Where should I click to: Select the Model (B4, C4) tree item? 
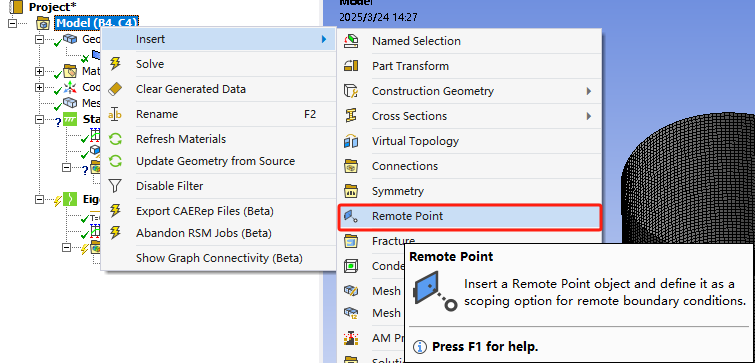pos(97,23)
